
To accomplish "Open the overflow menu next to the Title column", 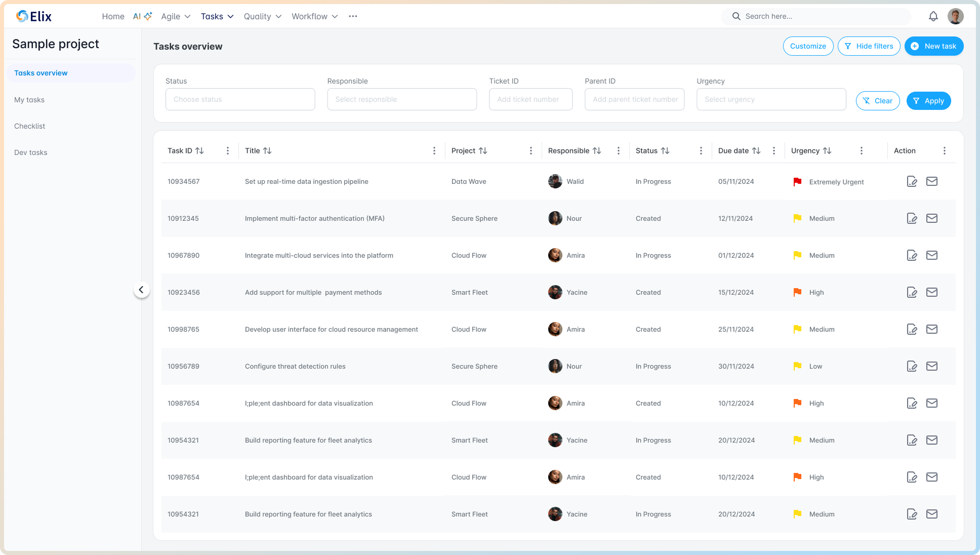I will pos(434,150).
